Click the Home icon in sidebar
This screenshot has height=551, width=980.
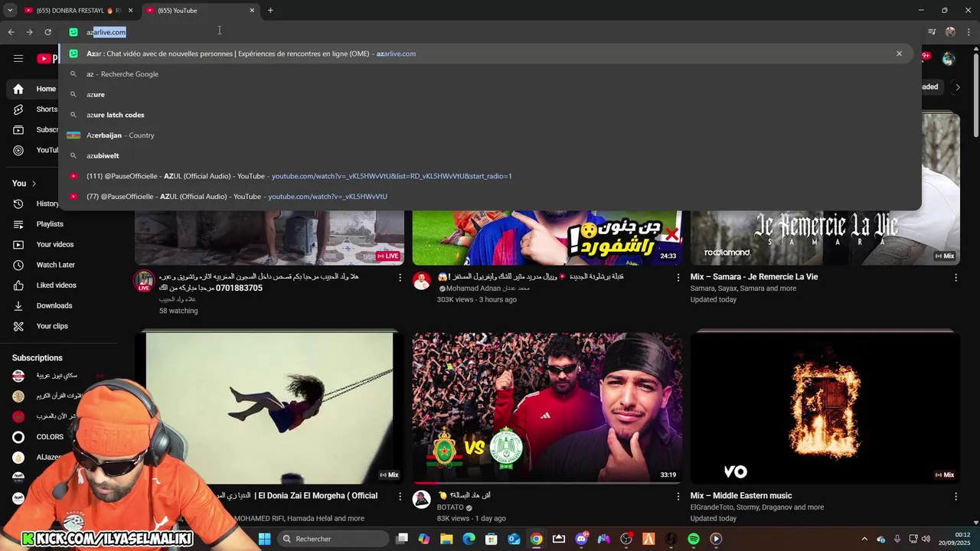tap(18, 89)
